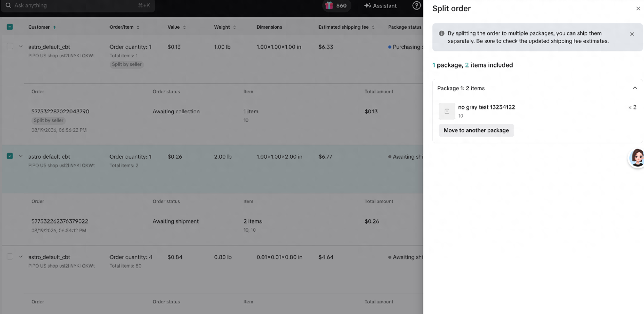Click the $6.77 shipping fee cell
644x314 pixels.
(x=325, y=157)
